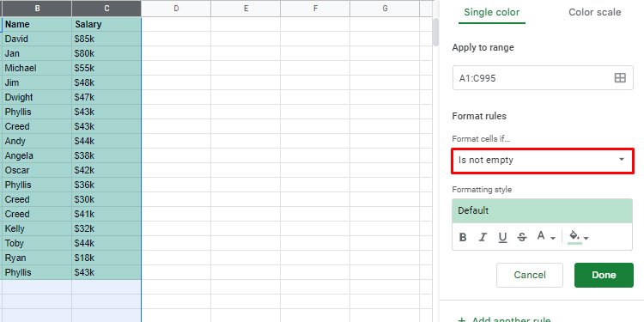Open text color picker
This screenshot has height=322, width=644.
(546, 237)
